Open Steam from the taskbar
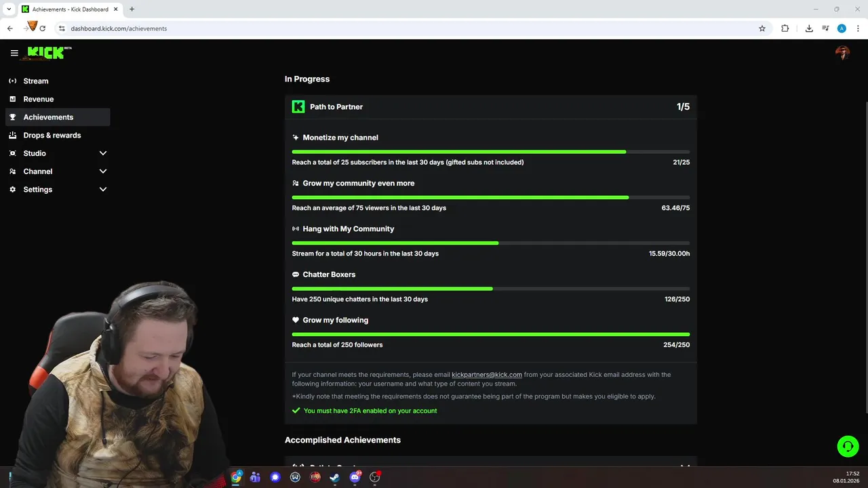Screen dimensions: 868x488 pos(334,477)
